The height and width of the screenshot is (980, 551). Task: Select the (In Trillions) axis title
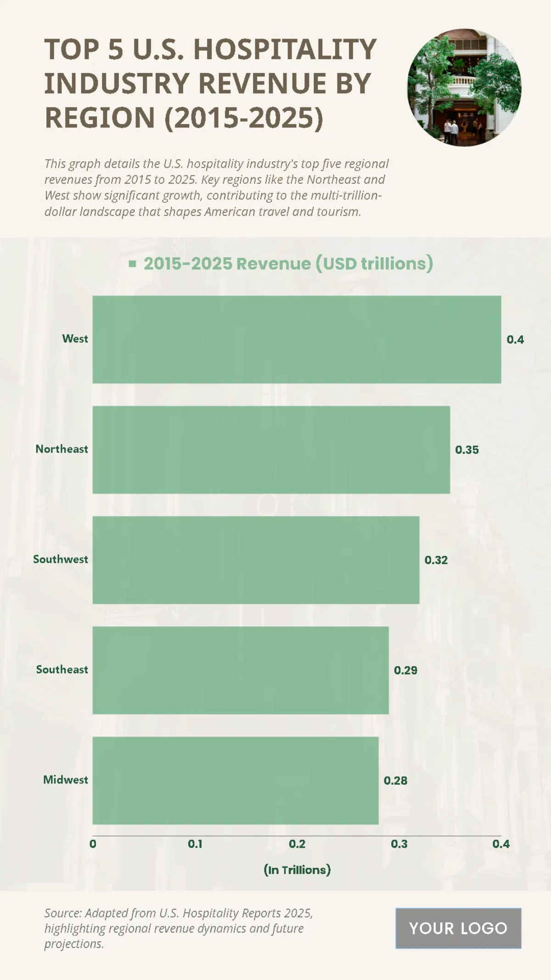tap(297, 870)
